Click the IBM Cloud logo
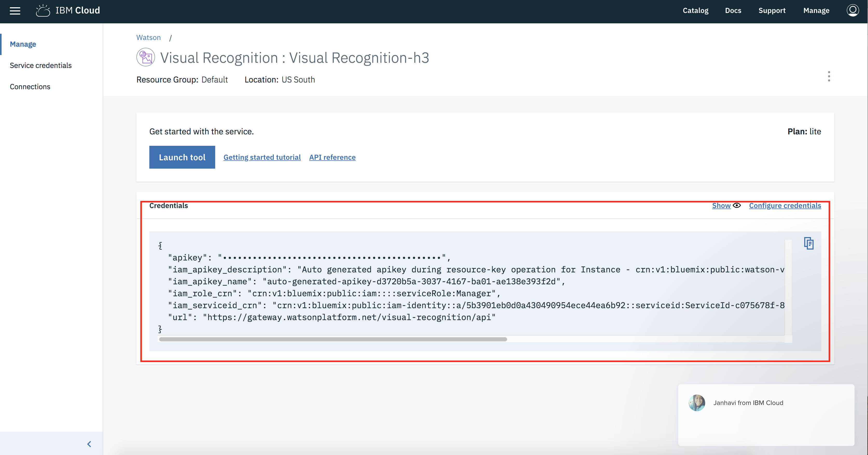This screenshot has height=455, width=868. click(x=68, y=10)
